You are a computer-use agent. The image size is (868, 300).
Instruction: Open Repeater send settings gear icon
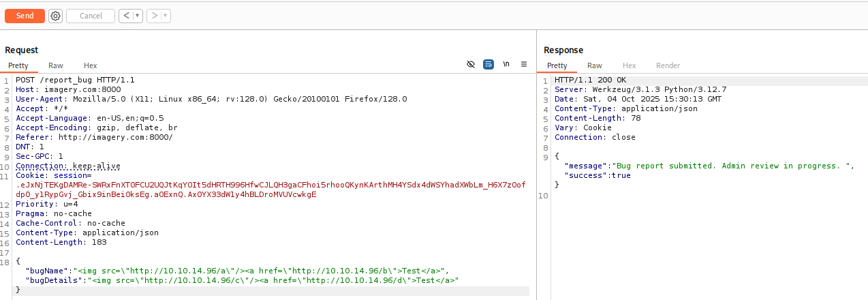pyautogui.click(x=55, y=16)
